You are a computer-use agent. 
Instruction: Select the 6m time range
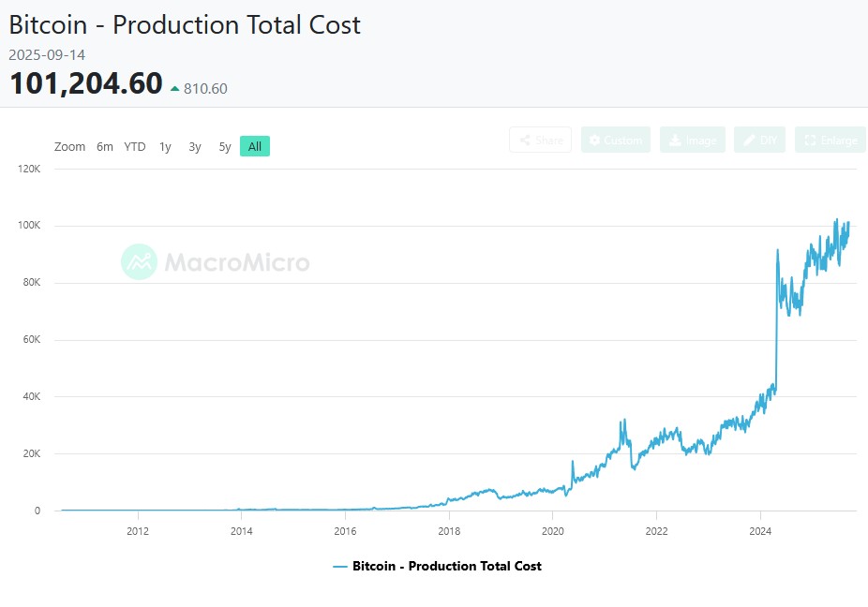pos(104,147)
